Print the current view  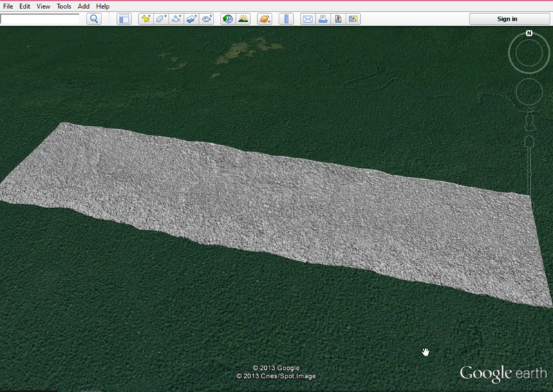pyautogui.click(x=323, y=19)
